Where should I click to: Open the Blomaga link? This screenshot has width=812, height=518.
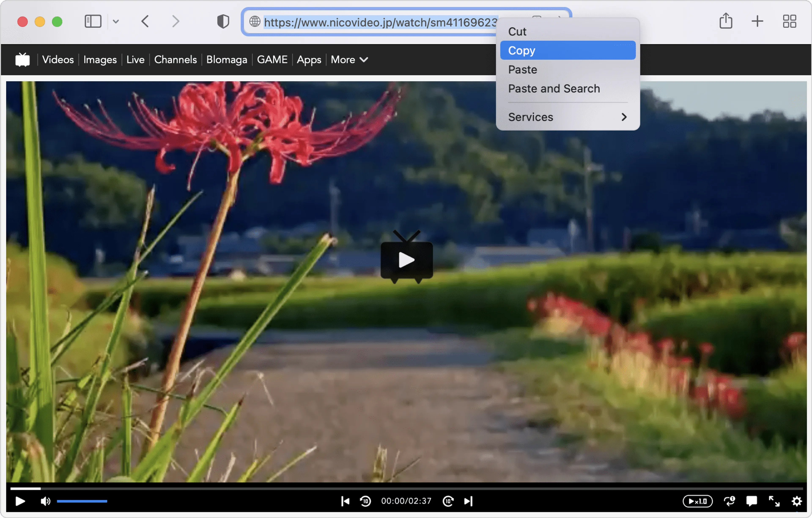coord(227,60)
